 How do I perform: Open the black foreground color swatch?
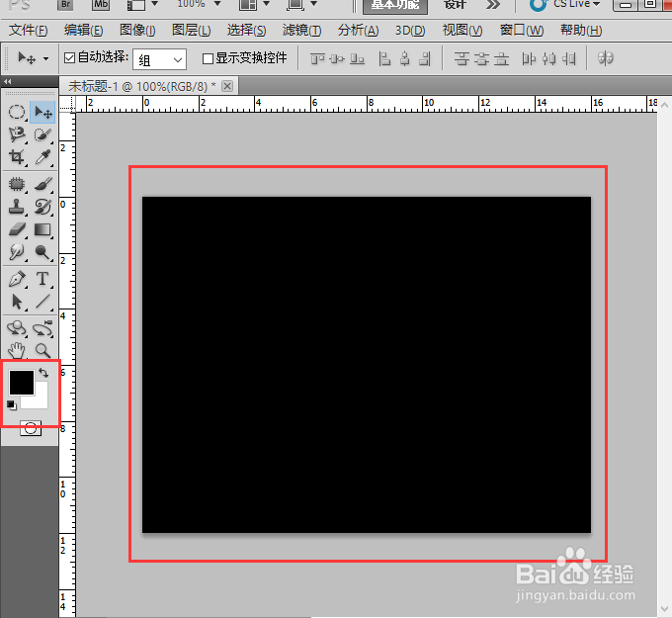22,383
